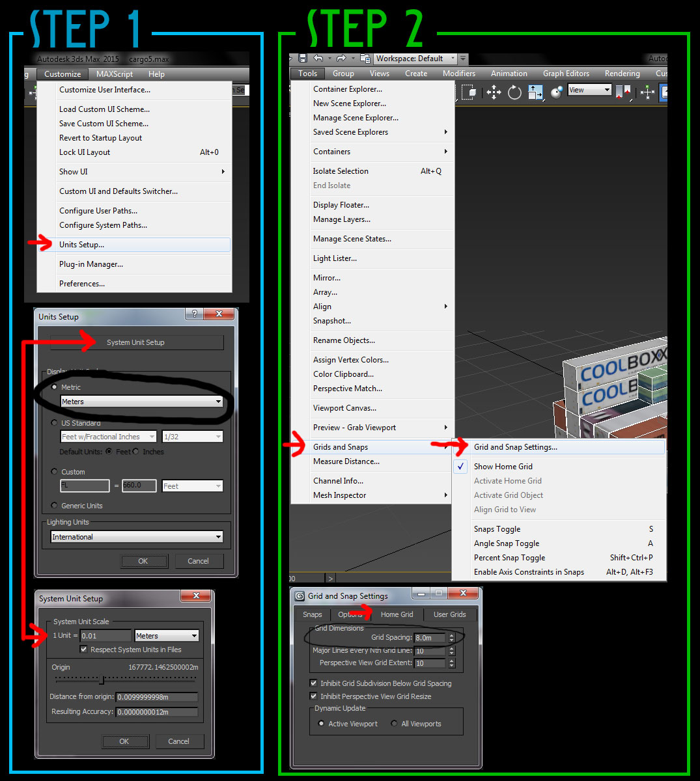The image size is (700, 781).
Task: Select the Custom units radio button
Action: pyautogui.click(x=54, y=472)
